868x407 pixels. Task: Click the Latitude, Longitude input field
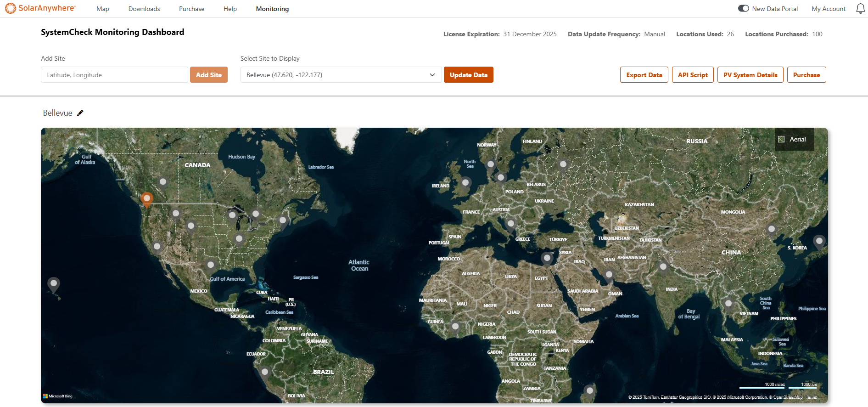click(114, 75)
